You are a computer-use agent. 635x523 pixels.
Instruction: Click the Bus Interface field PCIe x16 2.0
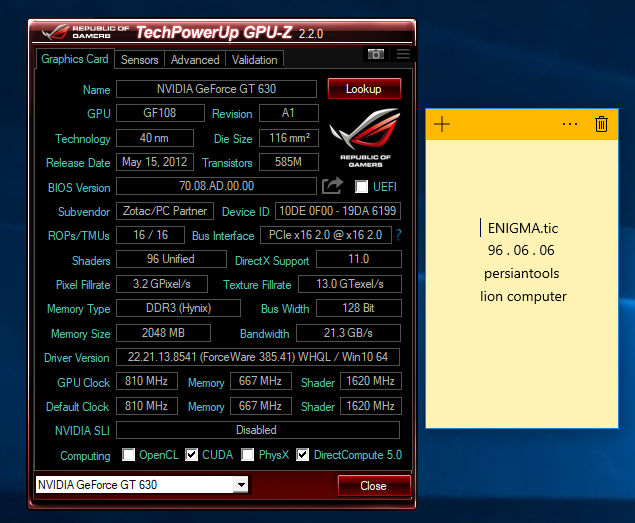coord(326,235)
